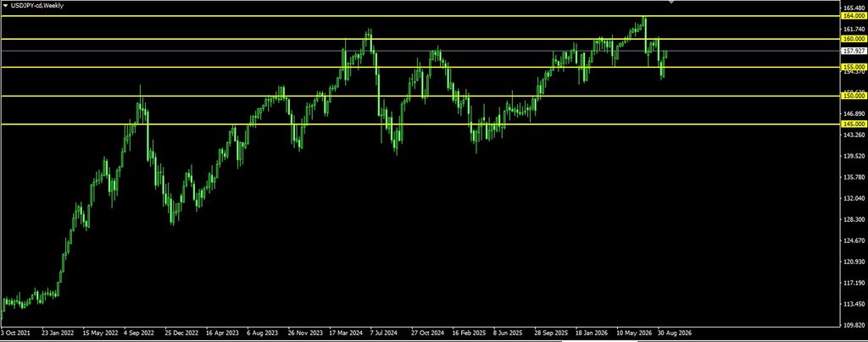Click the 16 Feb 2025 date label
Viewport: 868px width, 342px height.
(469, 334)
